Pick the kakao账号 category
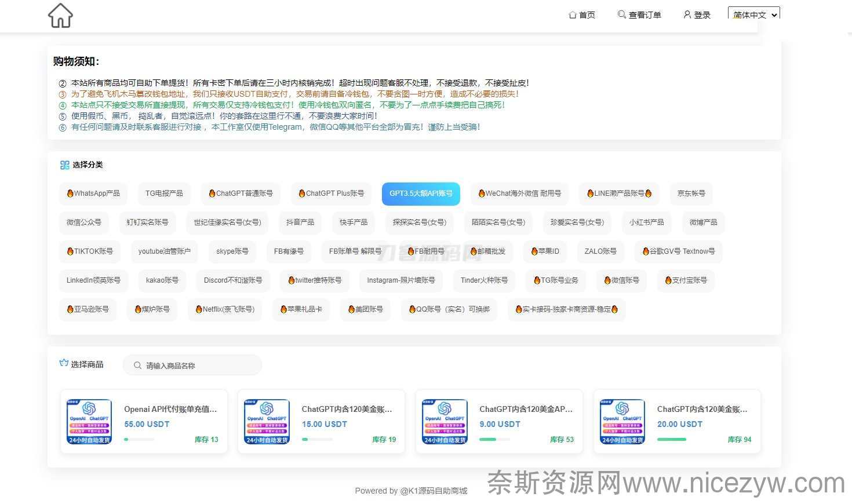 162,280
